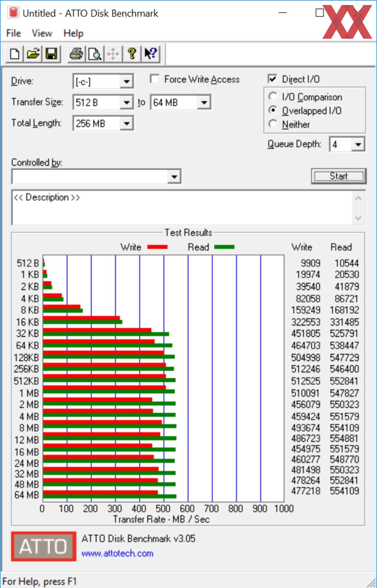Click the Print toolbar icon
Image resolution: width=377 pixels, height=588 pixels.
(x=77, y=54)
